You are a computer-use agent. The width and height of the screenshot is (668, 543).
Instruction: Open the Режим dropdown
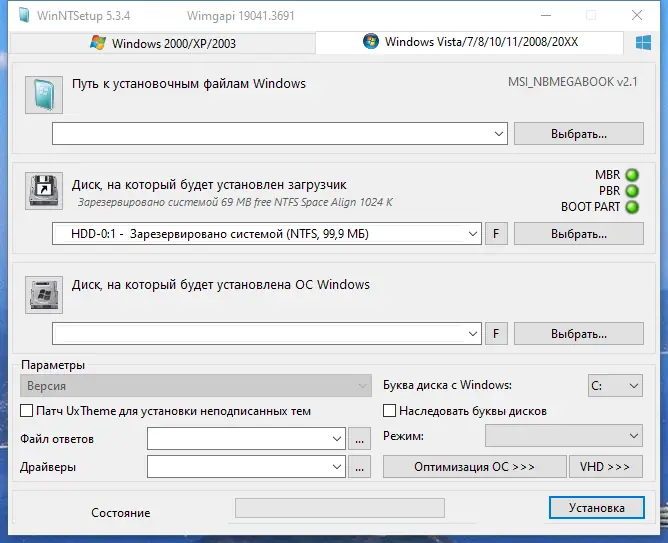[x=564, y=436]
